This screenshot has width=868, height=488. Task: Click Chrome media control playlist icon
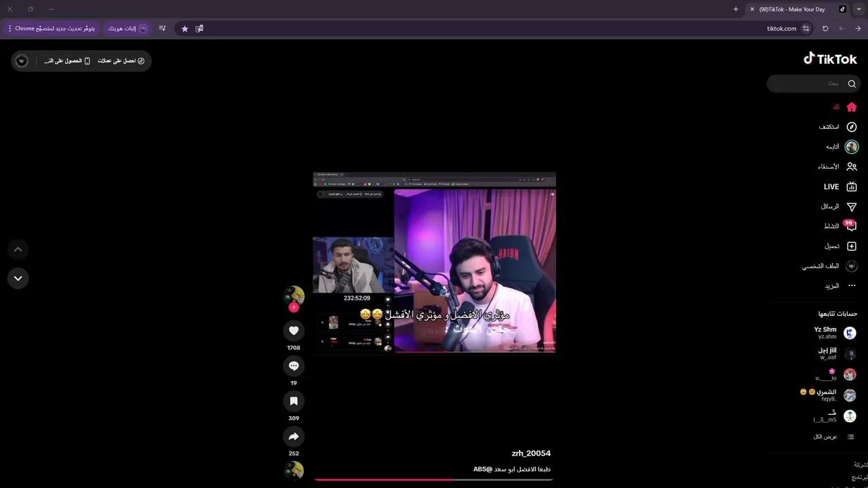162,28
